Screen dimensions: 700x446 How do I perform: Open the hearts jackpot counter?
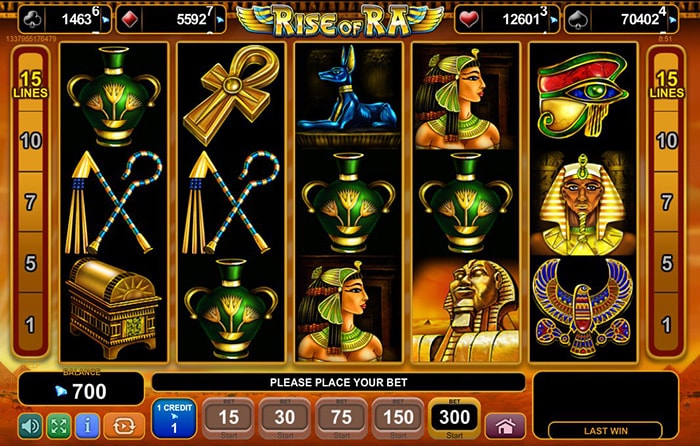point(507,19)
